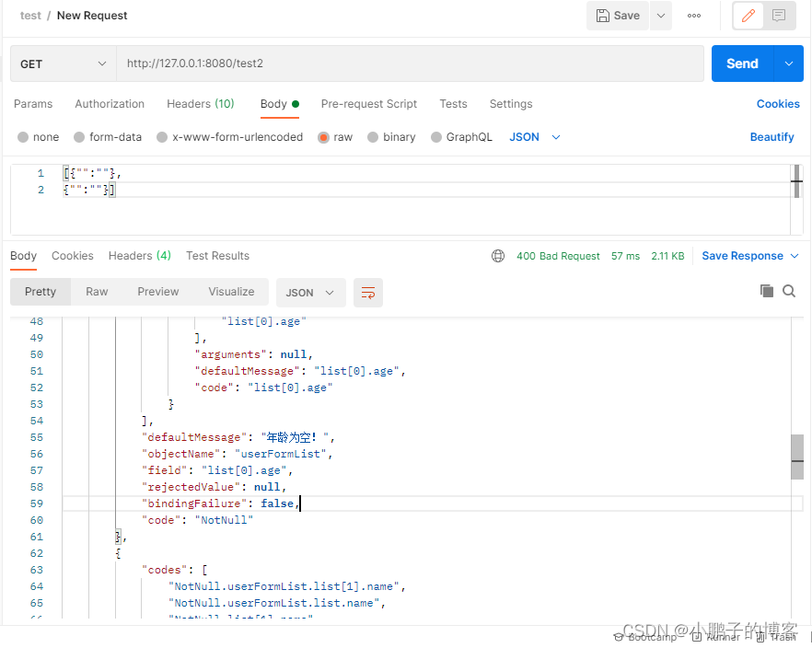812x648 pixels.
Task: Select the GraphQL body type
Action: pyautogui.click(x=461, y=137)
